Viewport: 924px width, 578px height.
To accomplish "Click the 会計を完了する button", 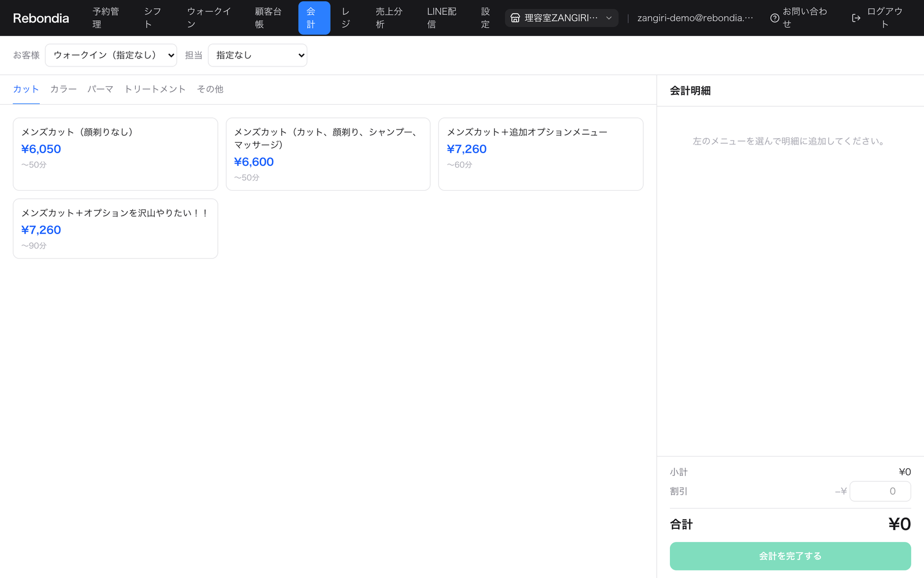I will tap(790, 556).
